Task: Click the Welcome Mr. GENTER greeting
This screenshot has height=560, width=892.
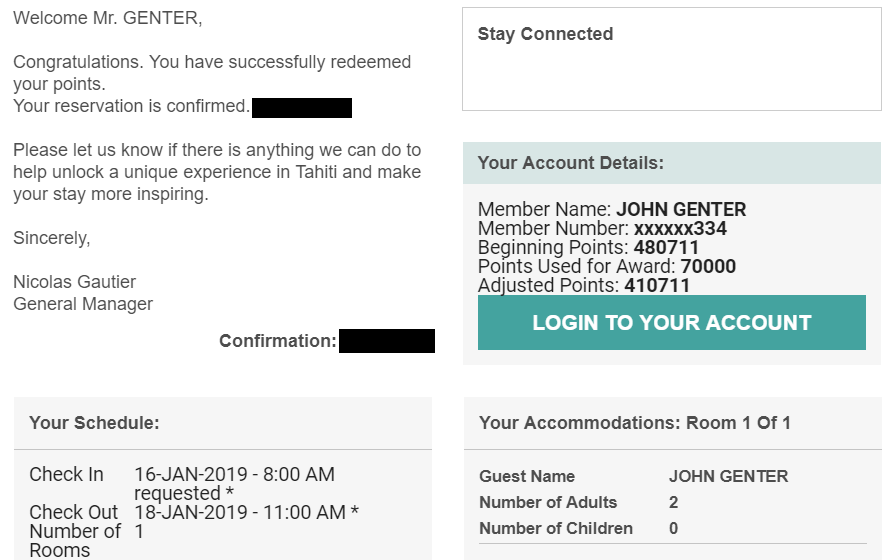Action: [107, 18]
